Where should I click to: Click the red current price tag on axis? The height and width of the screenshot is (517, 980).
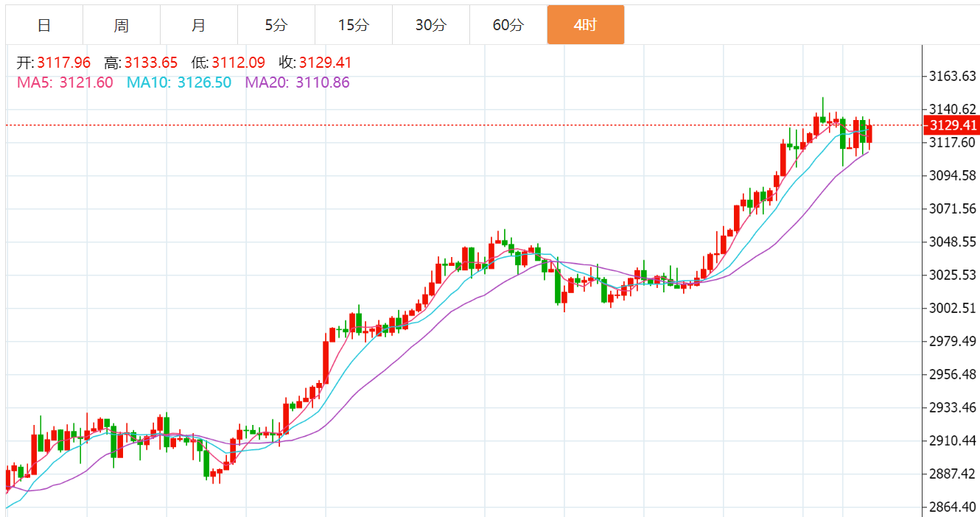[951, 125]
